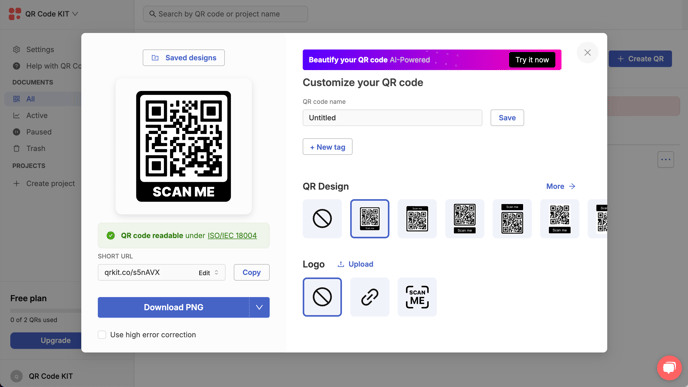688x387 pixels.
Task: Click the QR code preview image
Action: (183, 147)
